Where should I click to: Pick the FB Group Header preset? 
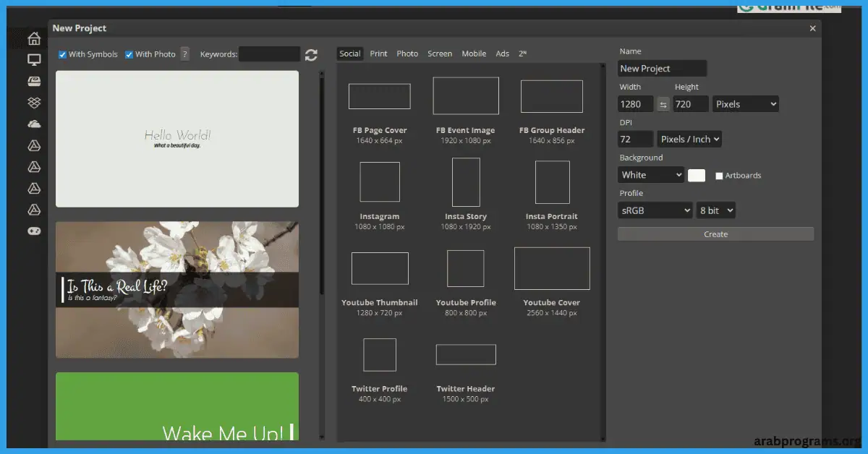pyautogui.click(x=552, y=111)
